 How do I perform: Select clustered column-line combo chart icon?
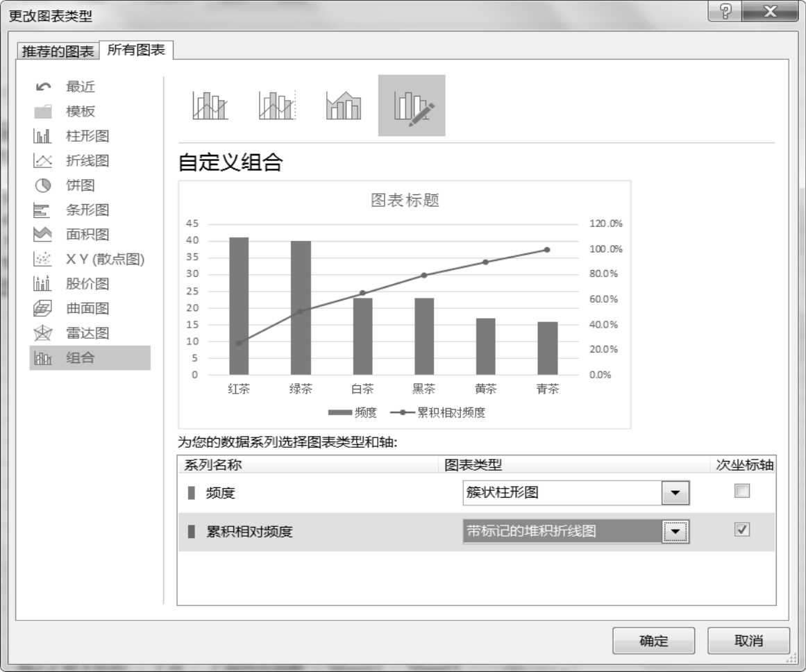pyautogui.click(x=209, y=106)
